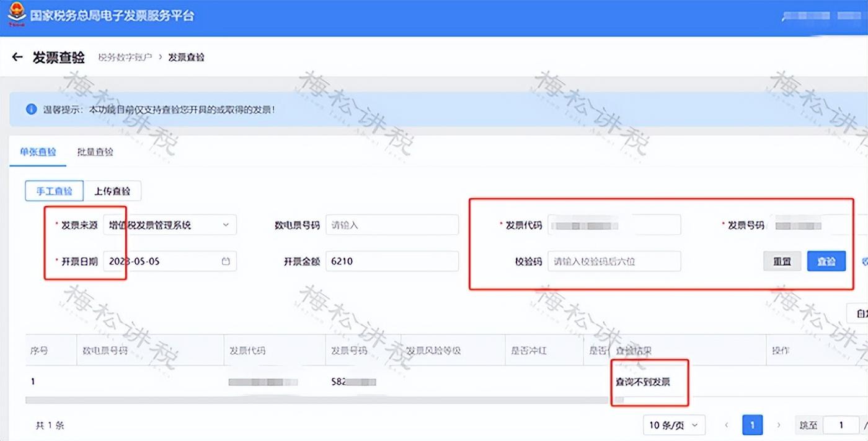Select the 上传查验 option

click(x=112, y=191)
